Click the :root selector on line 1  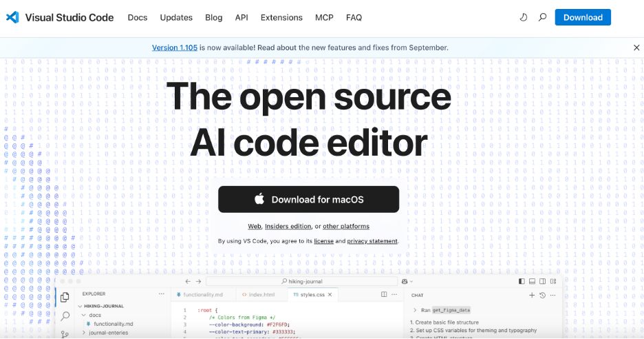click(204, 310)
